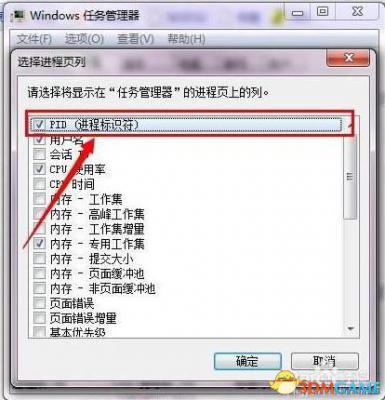385x400 pixels.
Task: Click the 取消 button
Action: click(x=325, y=361)
